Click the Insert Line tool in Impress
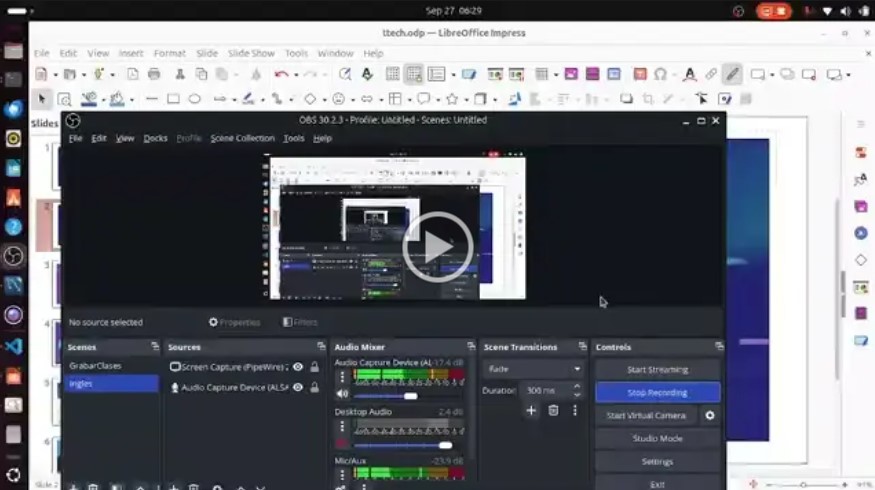The height and width of the screenshot is (490, 875). [152, 99]
